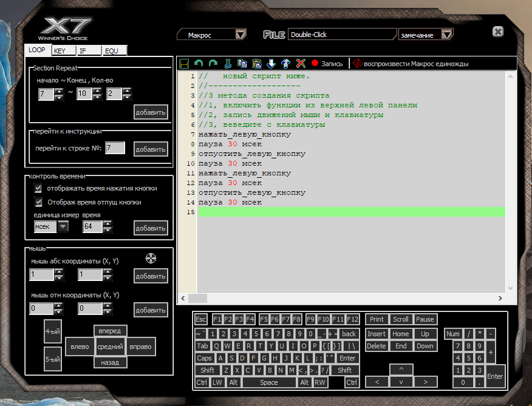
Task: Click the scissors cut icon
Action: tap(228, 63)
